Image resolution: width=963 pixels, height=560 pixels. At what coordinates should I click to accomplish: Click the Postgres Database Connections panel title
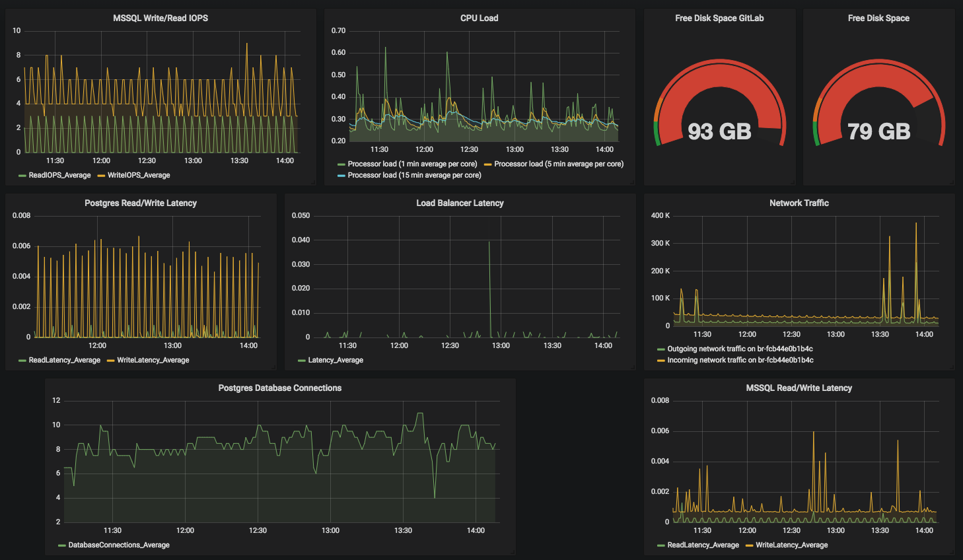click(x=279, y=388)
